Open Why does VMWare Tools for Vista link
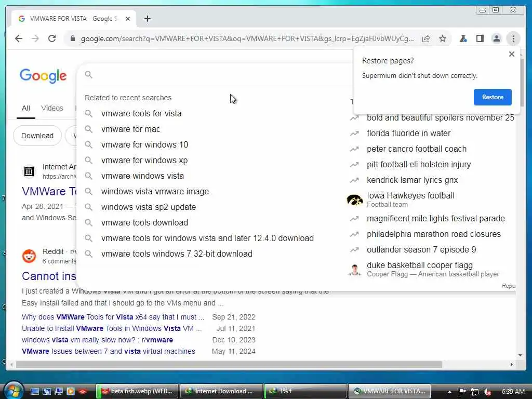The image size is (532, 399). tap(113, 317)
